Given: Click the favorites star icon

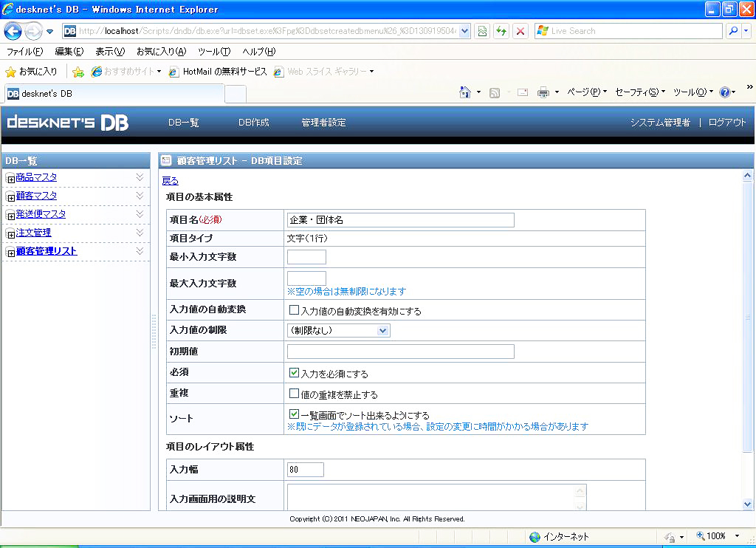Looking at the screenshot, I should point(10,72).
